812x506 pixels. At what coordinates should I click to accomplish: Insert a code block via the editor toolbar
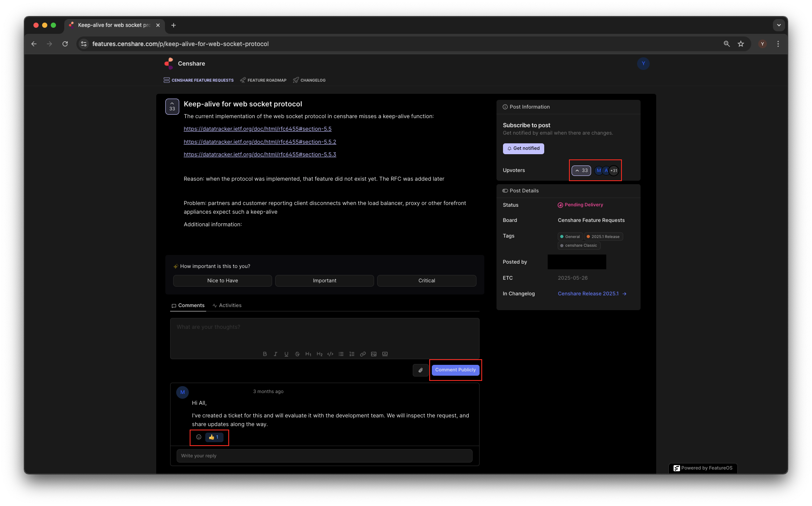click(x=330, y=354)
